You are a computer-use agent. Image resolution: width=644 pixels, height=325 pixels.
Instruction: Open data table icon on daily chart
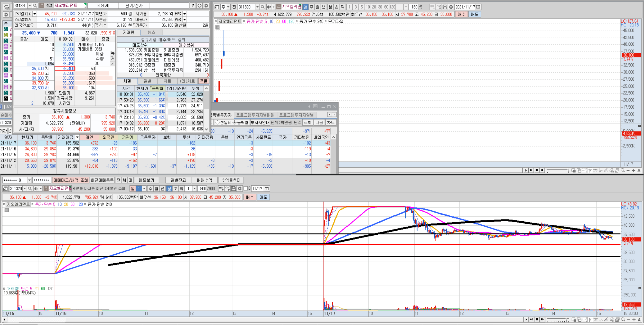point(218,27)
